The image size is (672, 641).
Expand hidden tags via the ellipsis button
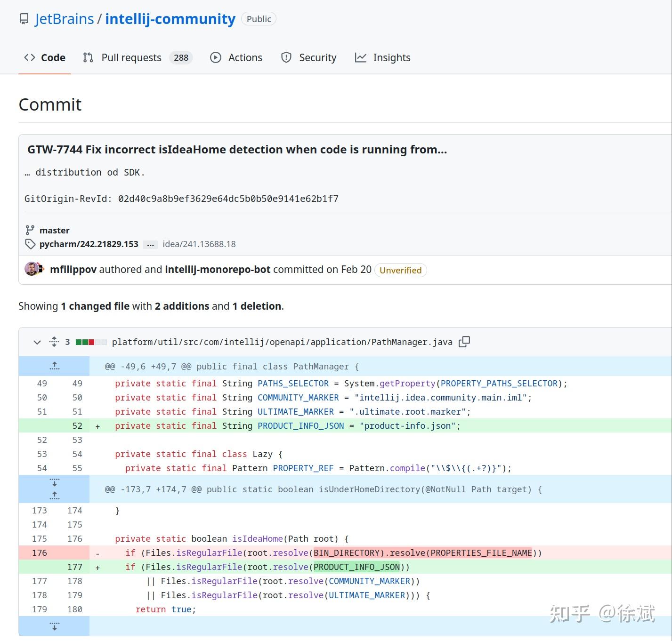(150, 245)
